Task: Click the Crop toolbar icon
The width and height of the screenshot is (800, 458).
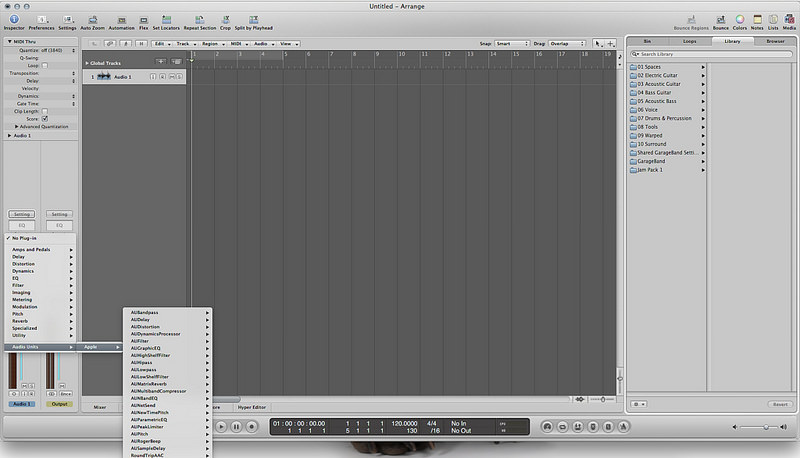Action: click(226, 20)
